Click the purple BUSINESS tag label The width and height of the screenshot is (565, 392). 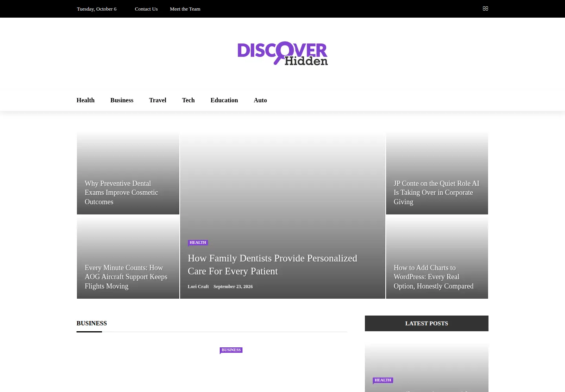pyautogui.click(x=231, y=350)
